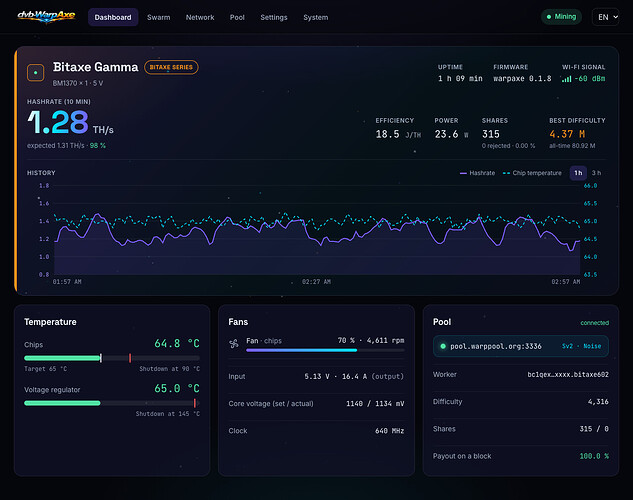Click the Chips temperature bar
This screenshot has width=633, height=500.
[112, 358]
